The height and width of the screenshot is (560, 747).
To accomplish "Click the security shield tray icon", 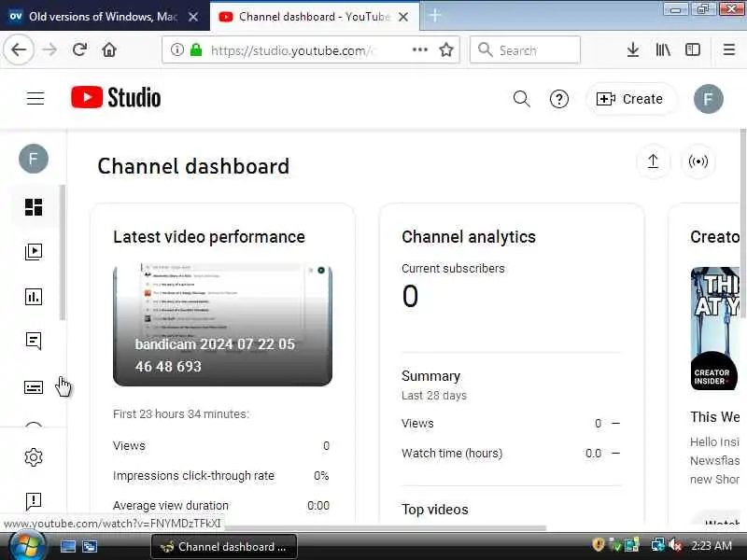I will click(598, 545).
